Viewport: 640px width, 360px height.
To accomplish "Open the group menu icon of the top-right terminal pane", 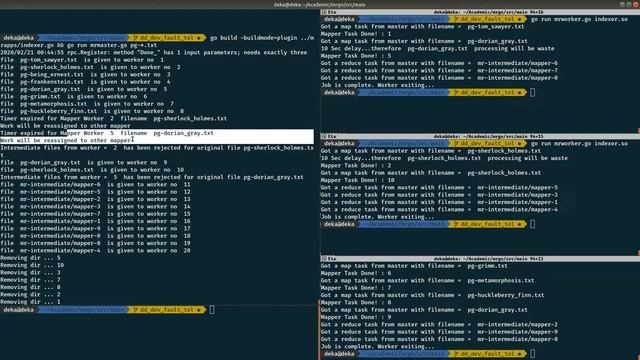I will [x=324, y=12].
